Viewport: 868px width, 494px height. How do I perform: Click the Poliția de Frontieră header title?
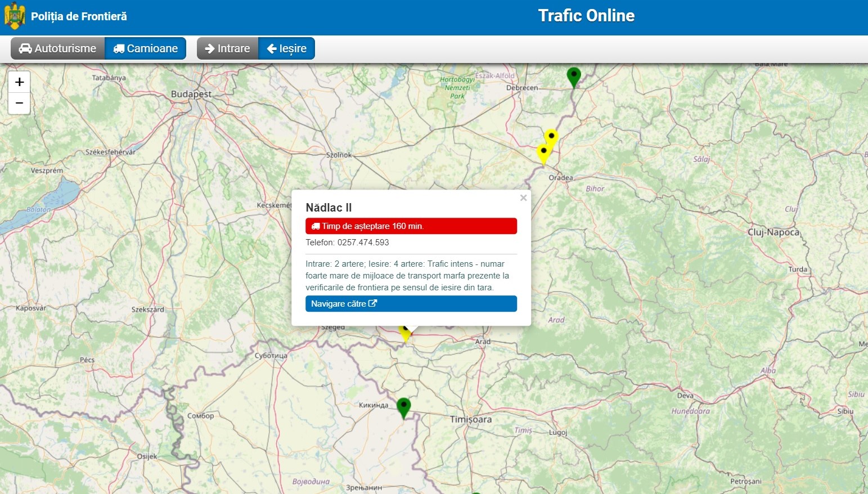coord(79,16)
